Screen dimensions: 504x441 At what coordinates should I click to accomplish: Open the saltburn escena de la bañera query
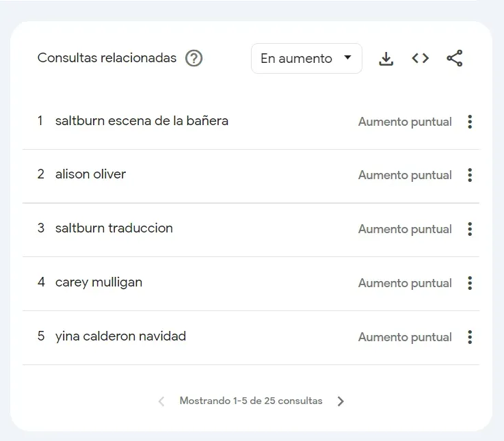coord(142,121)
